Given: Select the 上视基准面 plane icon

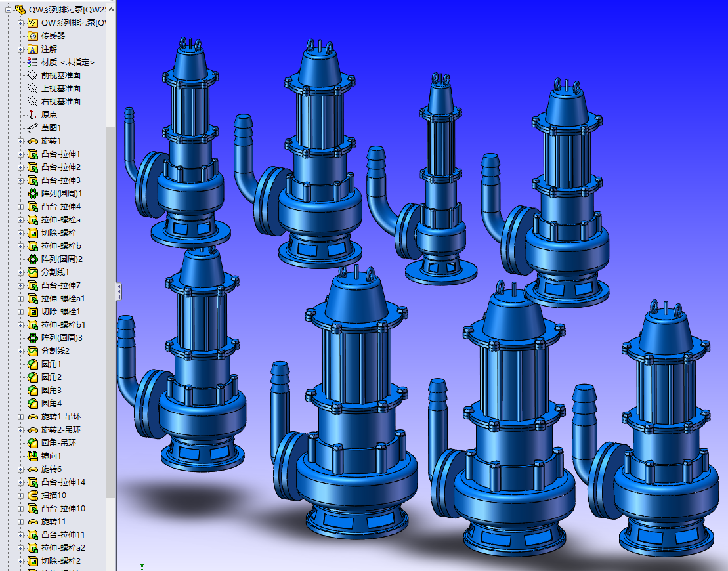Looking at the screenshot, I should click(33, 88).
